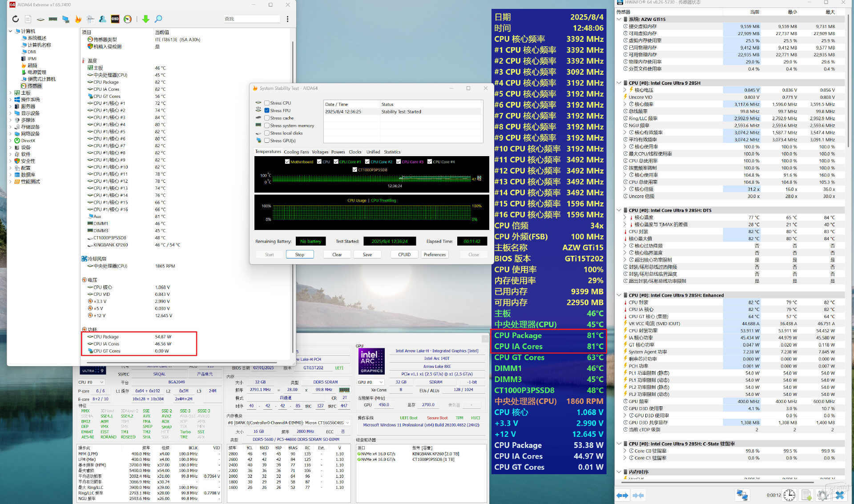This screenshot has height=504, width=854.
Task: Click HWiNFO blue X close-sensors icon
Action: [839, 495]
